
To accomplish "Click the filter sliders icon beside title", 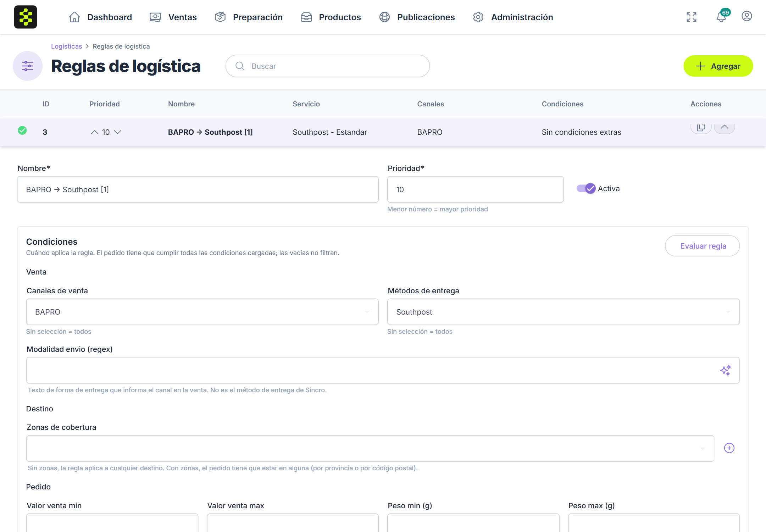I will [x=28, y=66].
